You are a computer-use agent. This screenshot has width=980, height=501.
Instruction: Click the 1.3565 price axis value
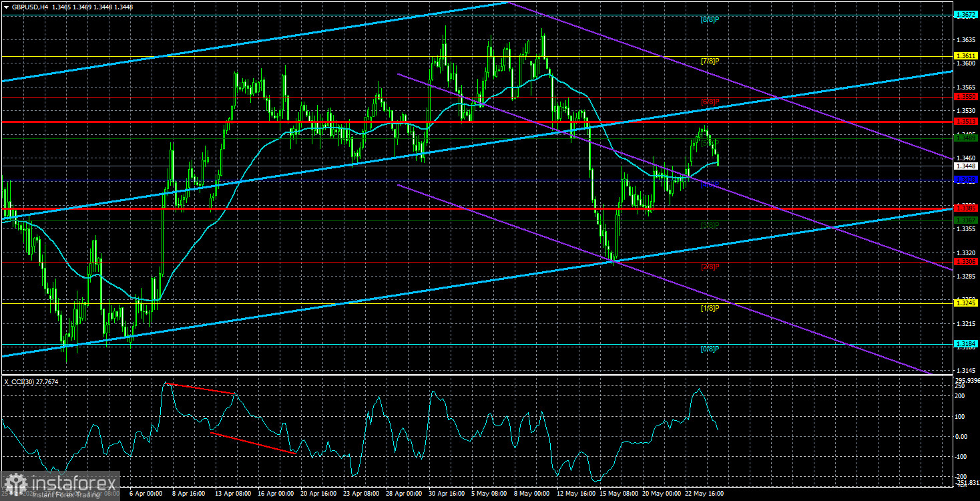coord(966,87)
